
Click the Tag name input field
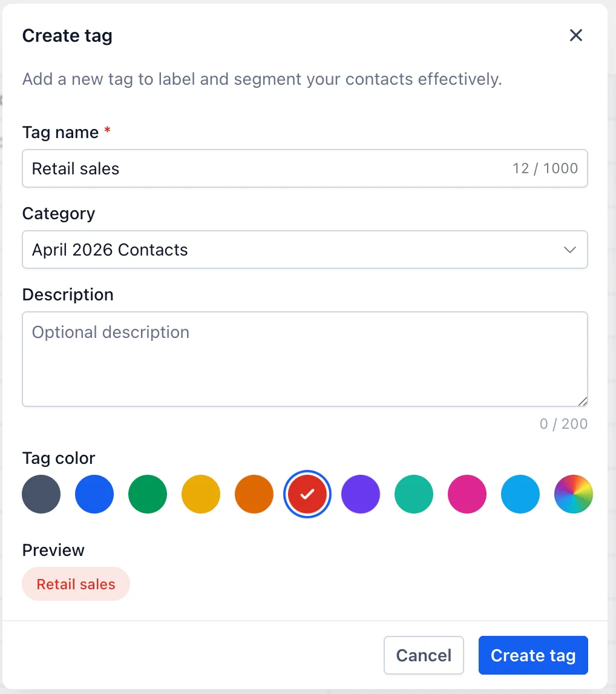tap(305, 168)
